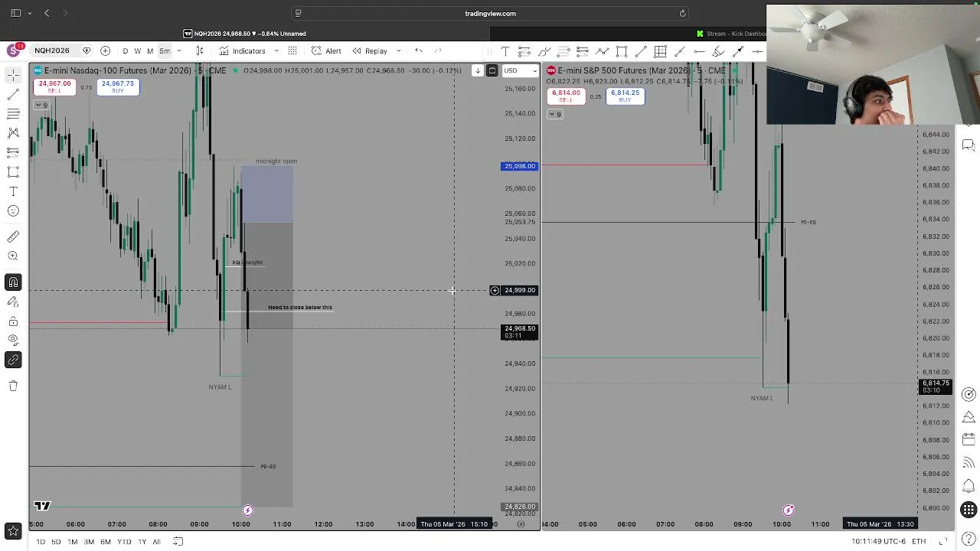
Task: Reload page with Safari refresh icon
Action: (682, 13)
